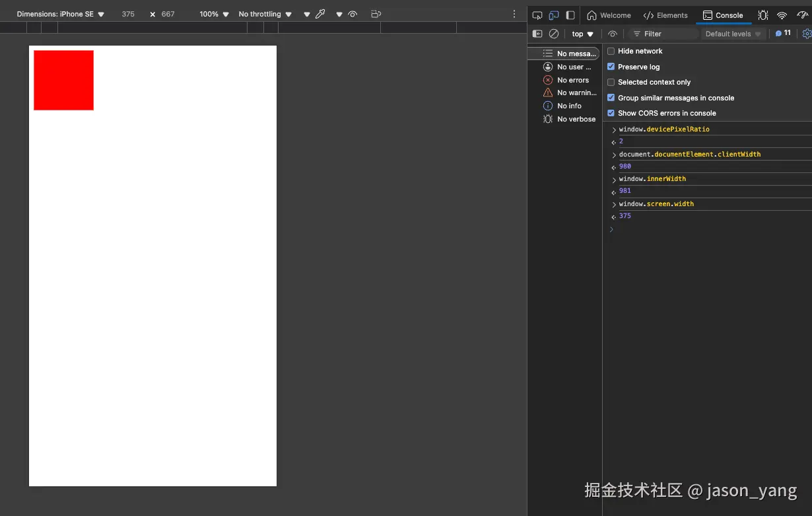Click the inspect element picker icon

537,15
